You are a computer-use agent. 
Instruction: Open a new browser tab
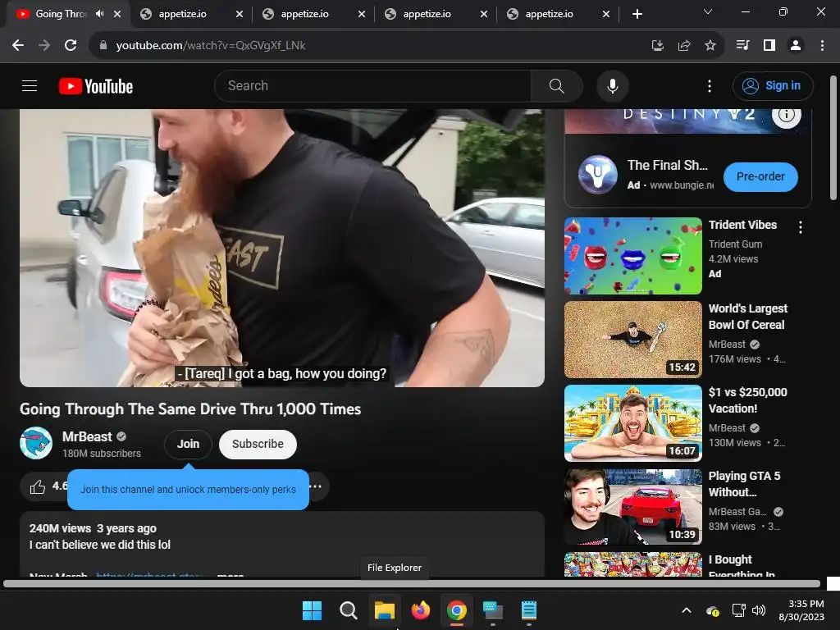(x=637, y=14)
